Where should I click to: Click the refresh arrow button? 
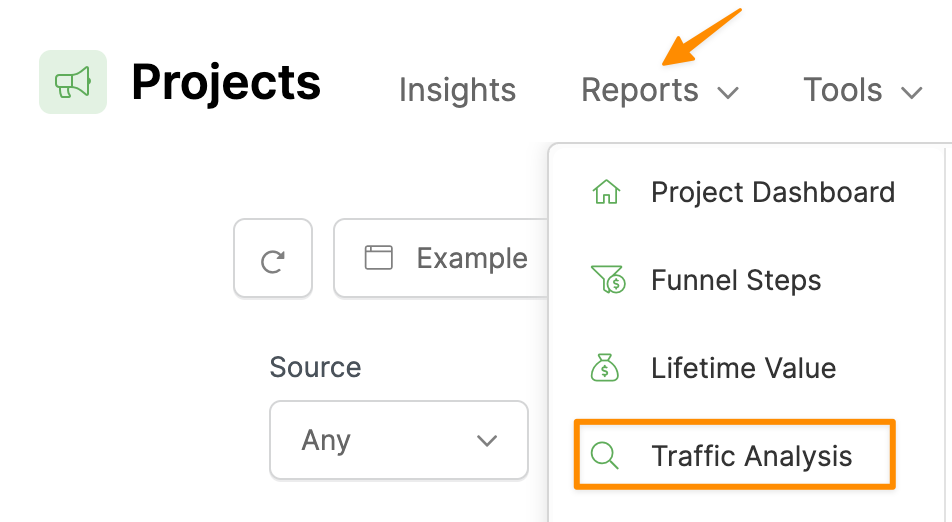point(272,260)
